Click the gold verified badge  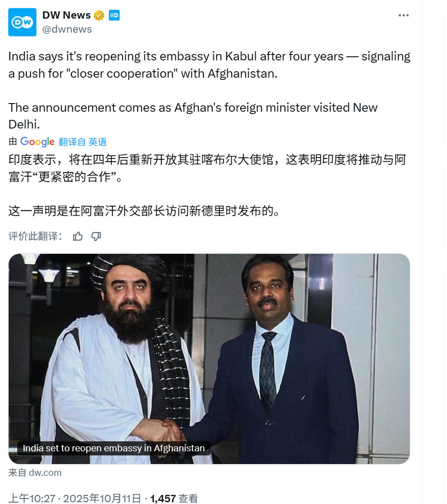click(x=99, y=15)
